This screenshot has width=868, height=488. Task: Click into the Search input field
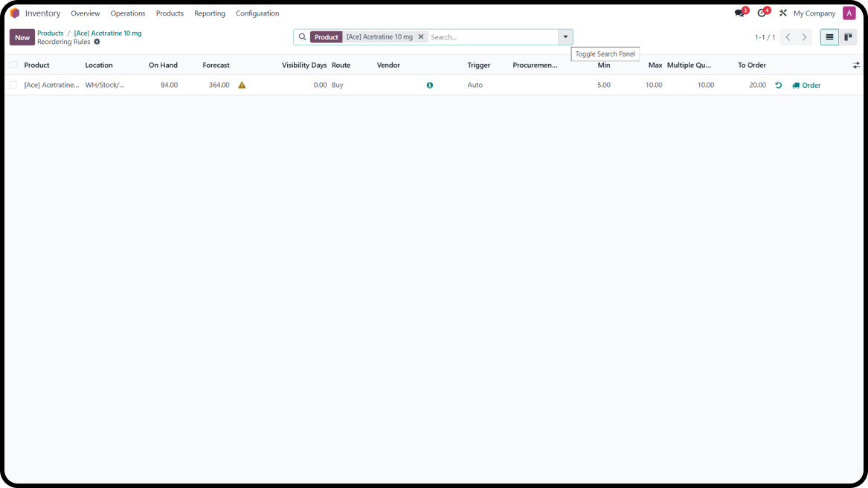[x=491, y=37]
